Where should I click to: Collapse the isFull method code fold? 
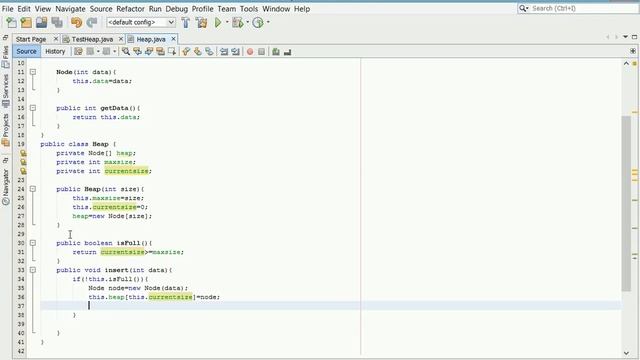[x=33, y=243]
